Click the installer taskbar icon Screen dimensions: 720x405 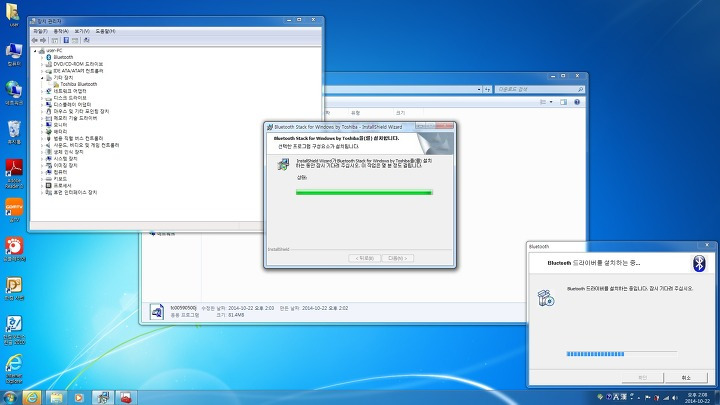[x=102, y=397]
